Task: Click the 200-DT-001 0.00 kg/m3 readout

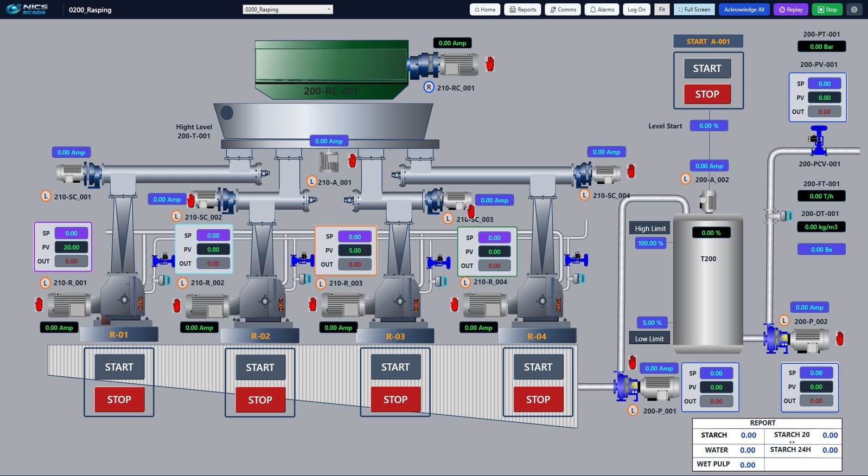Action: (821, 227)
